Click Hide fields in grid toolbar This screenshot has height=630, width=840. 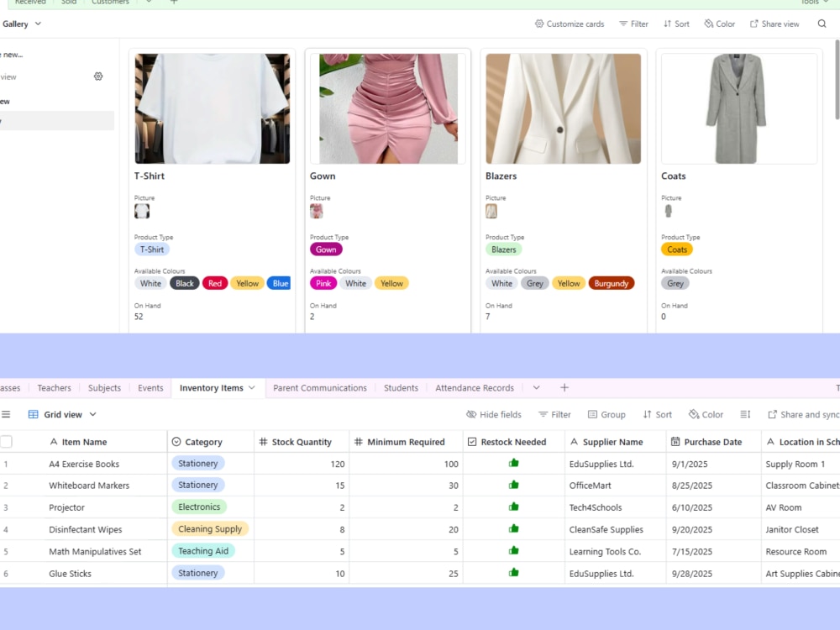coord(494,414)
